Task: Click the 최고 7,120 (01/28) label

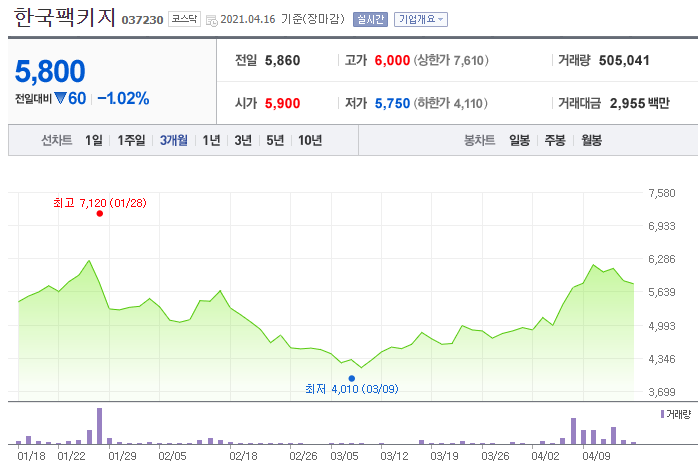Action: [x=100, y=203]
